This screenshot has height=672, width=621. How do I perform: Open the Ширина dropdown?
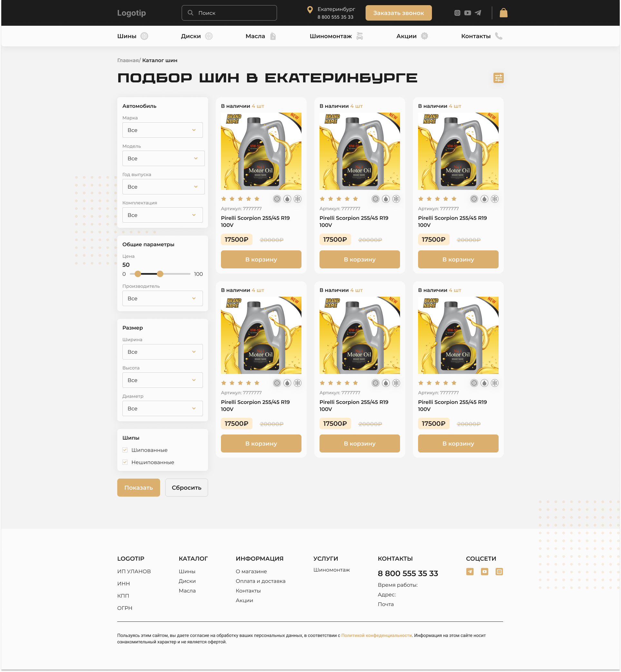[x=162, y=352]
